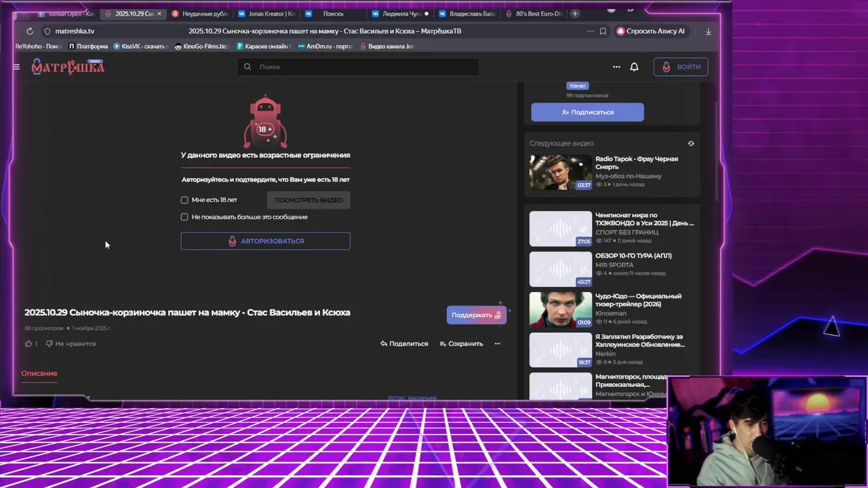Open browser page options dots

(591, 31)
